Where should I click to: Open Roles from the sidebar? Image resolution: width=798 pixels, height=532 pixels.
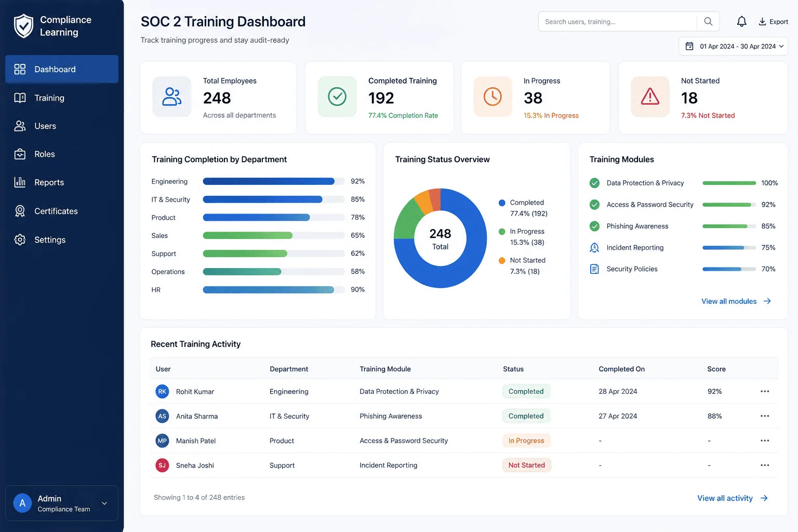(x=62, y=154)
